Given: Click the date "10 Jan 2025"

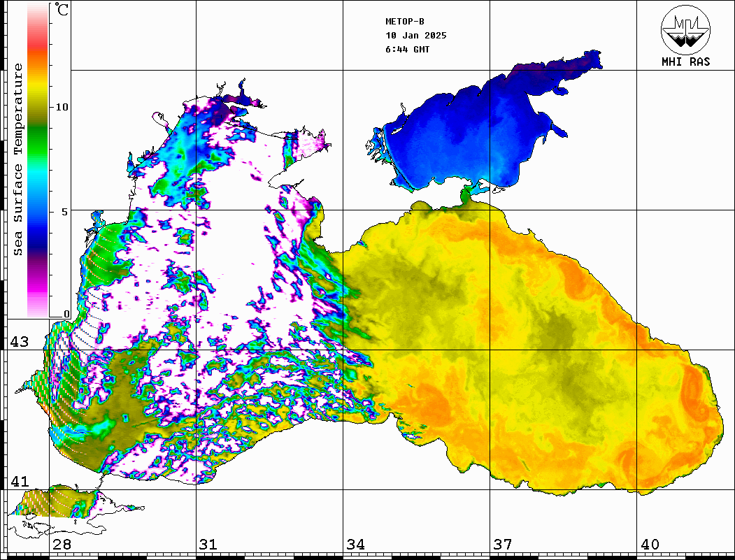Looking at the screenshot, I should pyautogui.click(x=416, y=36).
